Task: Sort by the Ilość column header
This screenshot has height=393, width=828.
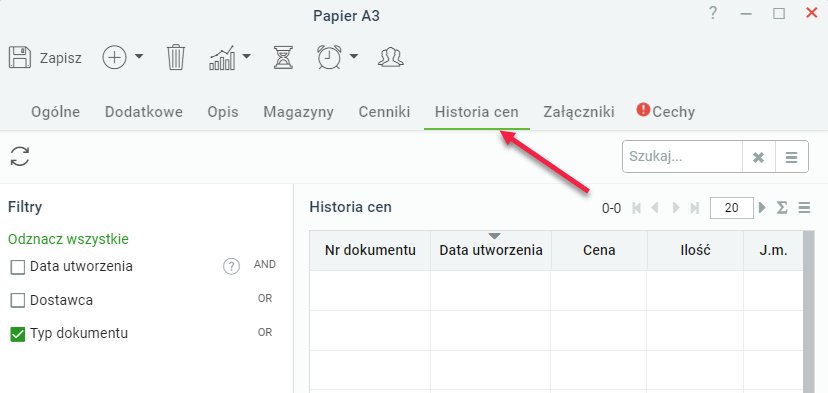Action: (x=695, y=250)
